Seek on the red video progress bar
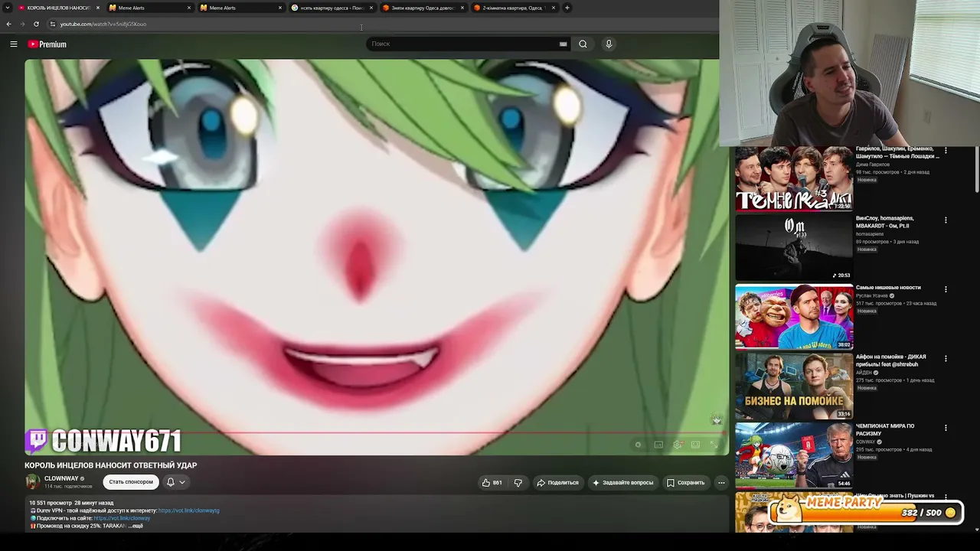980x551 pixels. pos(377,434)
